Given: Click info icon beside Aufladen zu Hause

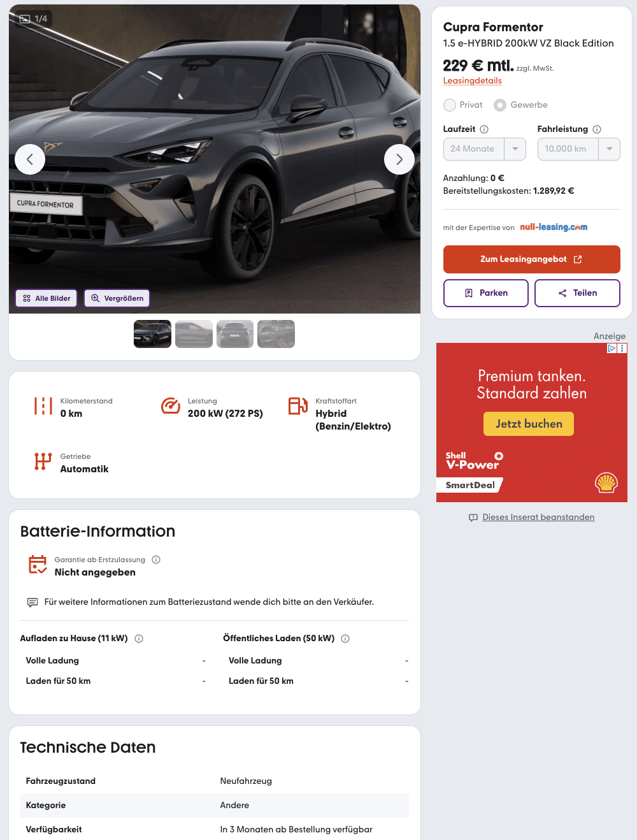Looking at the screenshot, I should tap(139, 639).
